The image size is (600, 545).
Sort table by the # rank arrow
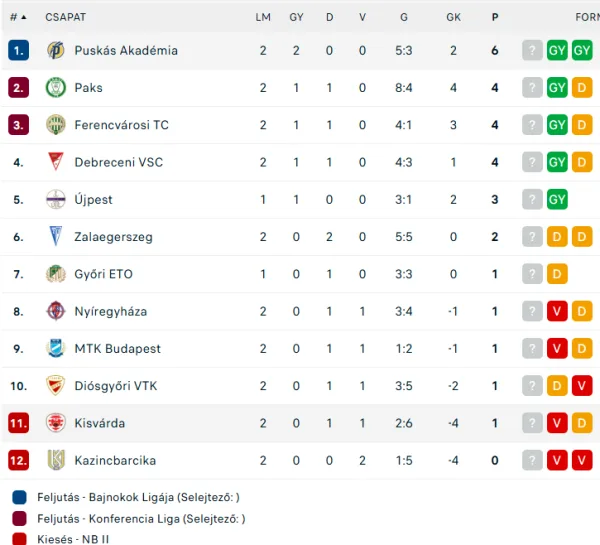18,17
